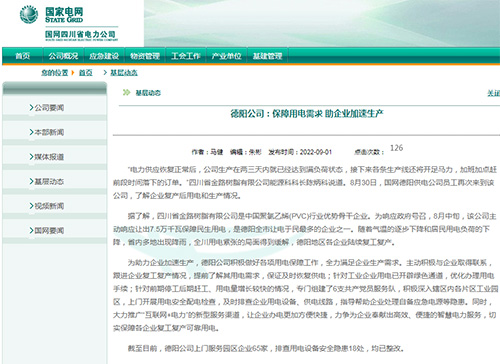
Task: Click the article title 德阳公司：保障用电需求
Action: (307, 114)
